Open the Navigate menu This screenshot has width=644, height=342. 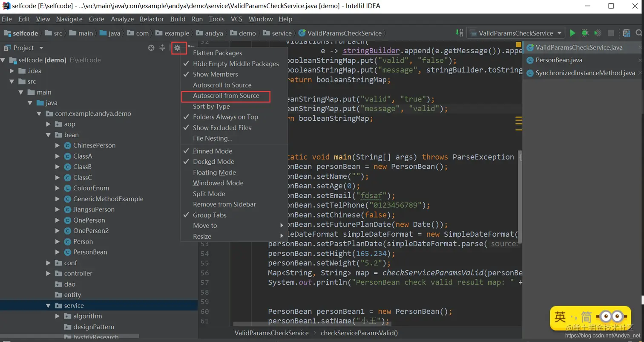click(69, 19)
